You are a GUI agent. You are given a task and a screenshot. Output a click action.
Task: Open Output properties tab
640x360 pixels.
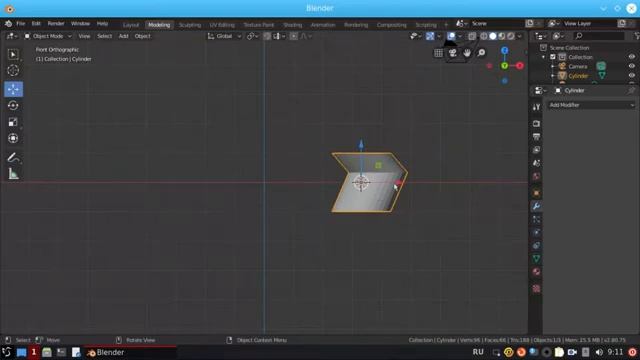(x=536, y=137)
